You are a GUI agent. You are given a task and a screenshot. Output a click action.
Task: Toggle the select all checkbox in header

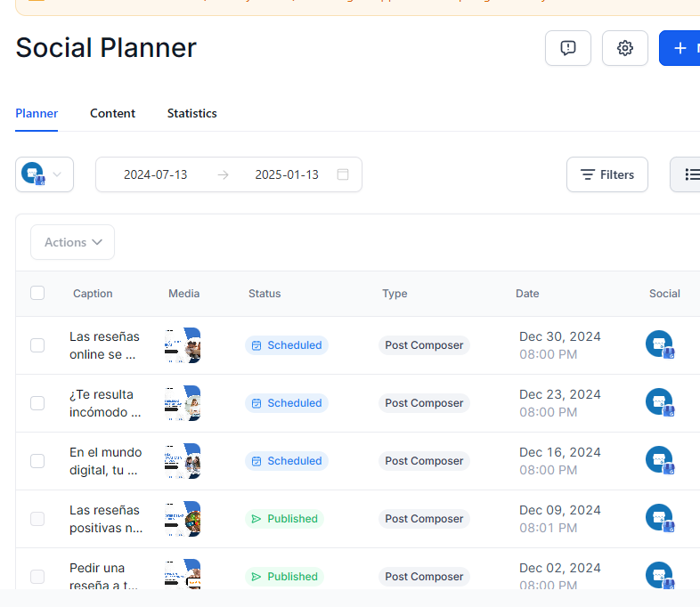click(x=37, y=293)
